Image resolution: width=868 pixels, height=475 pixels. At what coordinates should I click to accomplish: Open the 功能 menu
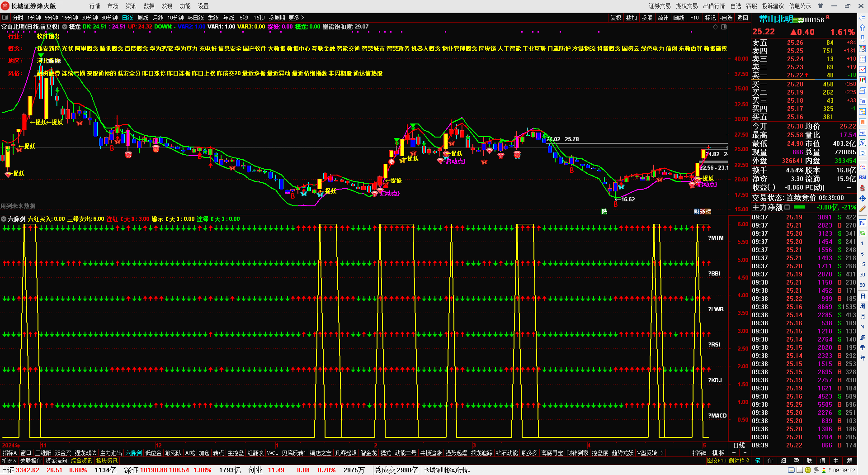[185, 6]
